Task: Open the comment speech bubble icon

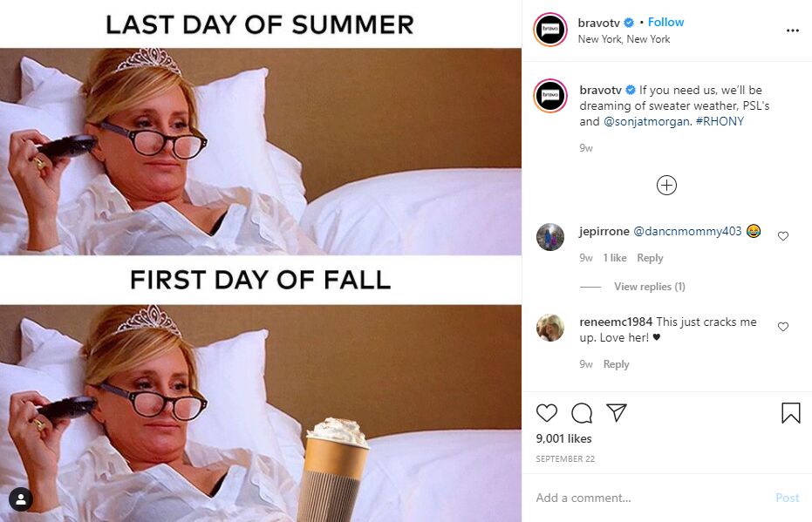Action: [582, 413]
